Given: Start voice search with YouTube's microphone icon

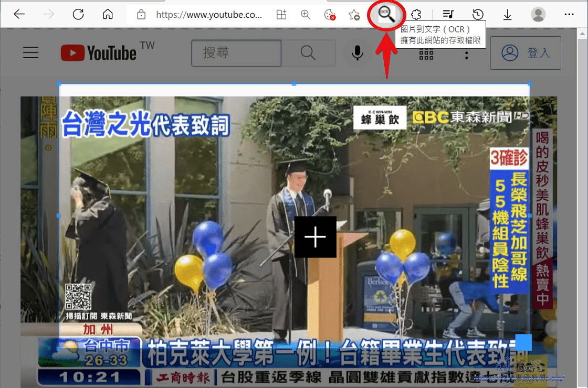Looking at the screenshot, I should click(x=358, y=53).
